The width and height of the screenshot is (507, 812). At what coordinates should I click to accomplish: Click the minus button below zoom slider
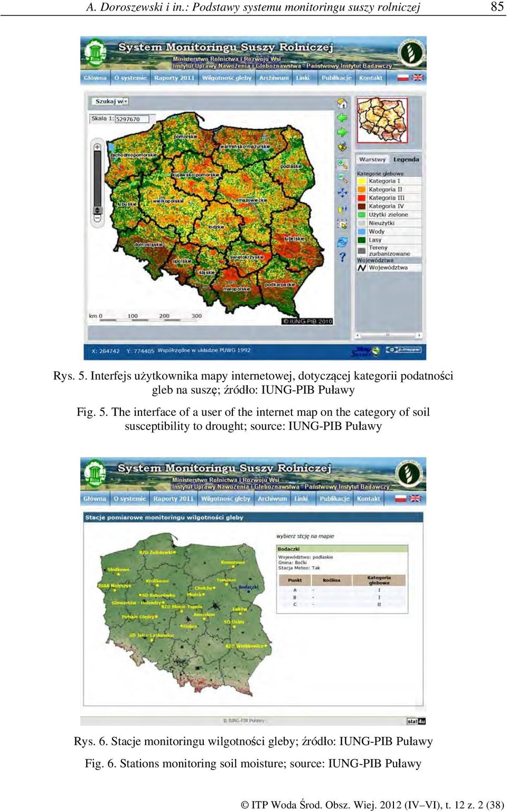pyautogui.click(x=97, y=217)
